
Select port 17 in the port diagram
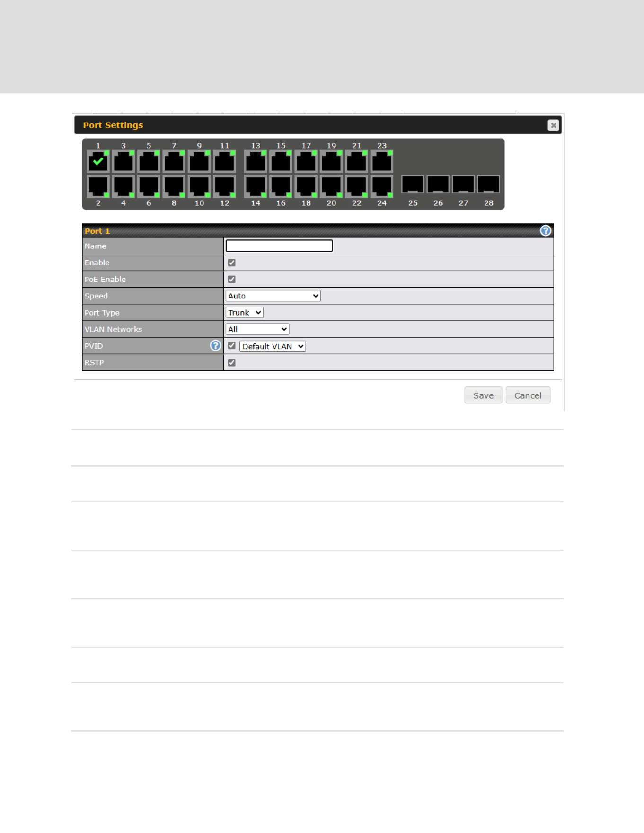click(x=306, y=162)
